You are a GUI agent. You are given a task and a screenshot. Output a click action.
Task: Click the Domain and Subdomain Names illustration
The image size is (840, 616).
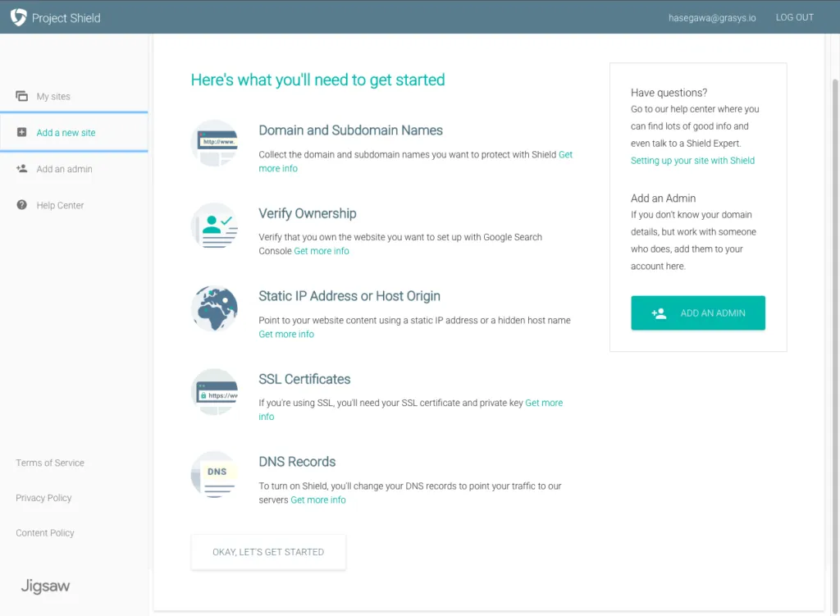tap(214, 143)
